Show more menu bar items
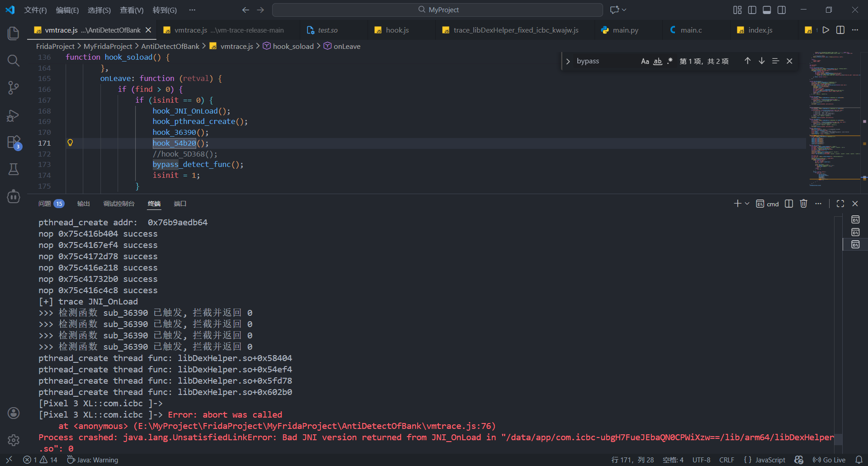The height and width of the screenshot is (466, 868). (192, 10)
